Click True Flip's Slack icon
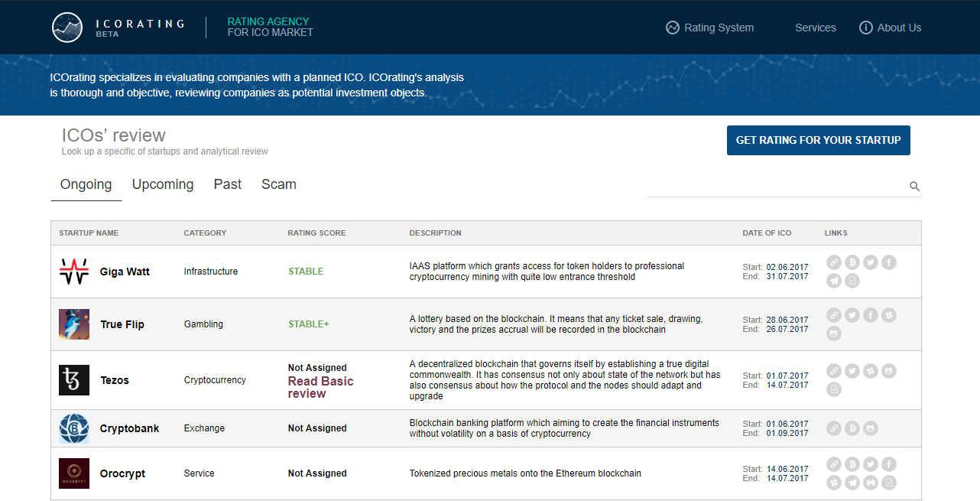Image resolution: width=980 pixels, height=501 pixels. point(889,315)
